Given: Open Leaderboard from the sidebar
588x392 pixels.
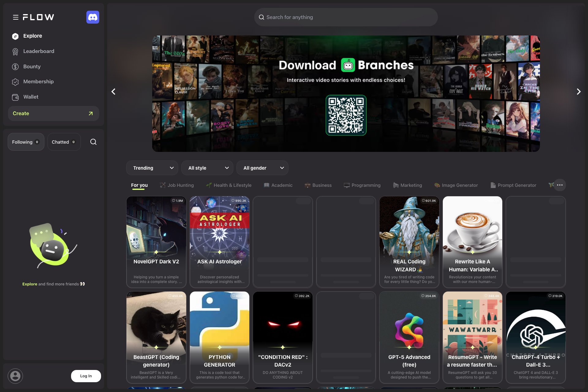Looking at the screenshot, I should click(x=39, y=51).
